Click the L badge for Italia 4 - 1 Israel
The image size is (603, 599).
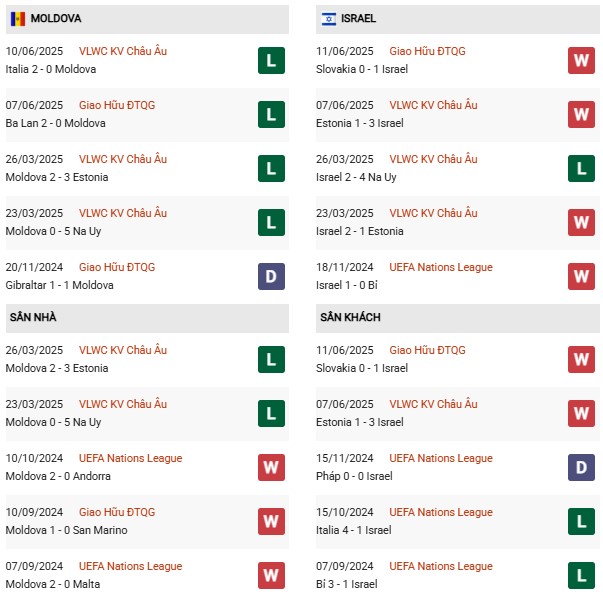point(581,522)
